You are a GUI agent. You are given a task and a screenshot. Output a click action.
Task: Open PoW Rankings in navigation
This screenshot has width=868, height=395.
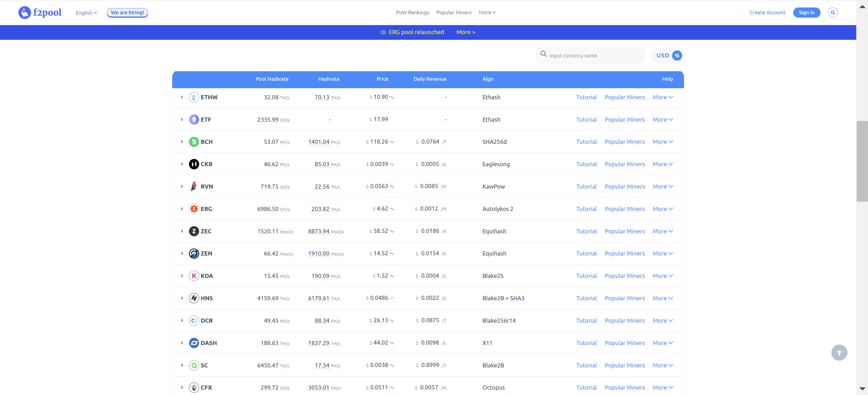click(x=413, y=12)
